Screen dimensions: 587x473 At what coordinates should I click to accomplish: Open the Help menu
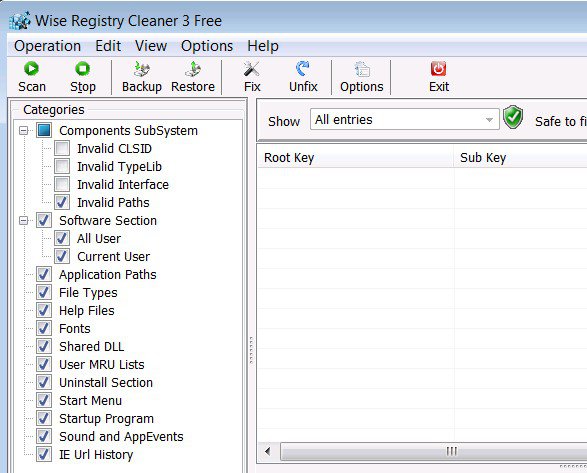pyautogui.click(x=262, y=46)
